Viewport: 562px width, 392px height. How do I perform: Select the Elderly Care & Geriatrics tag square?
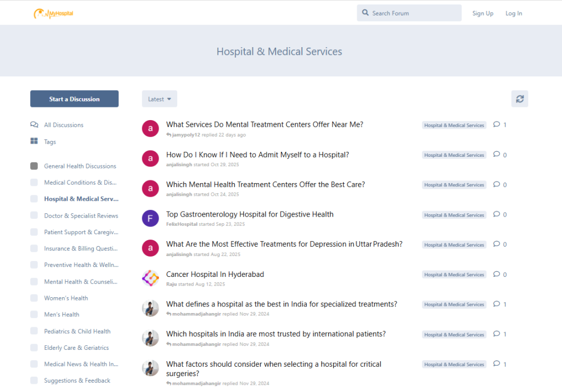tap(34, 348)
